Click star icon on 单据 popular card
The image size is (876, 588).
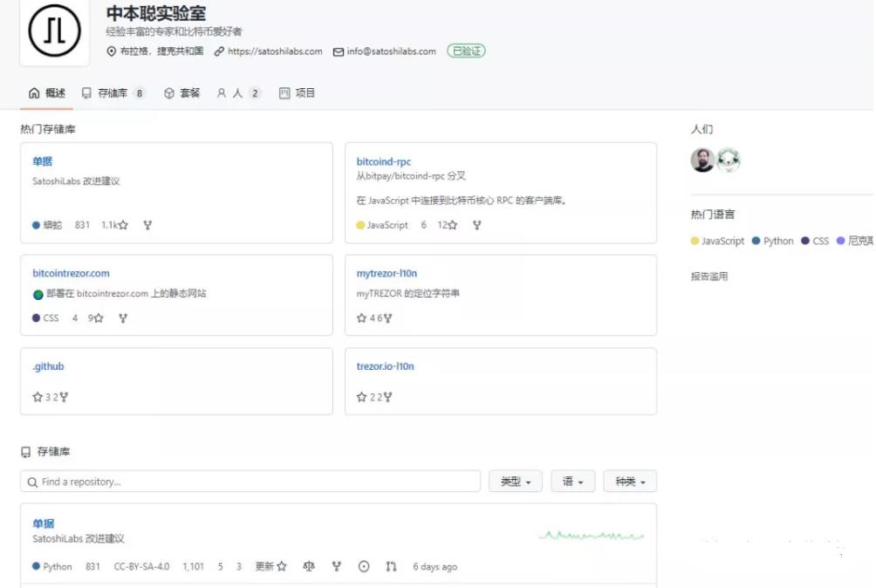[x=123, y=225]
